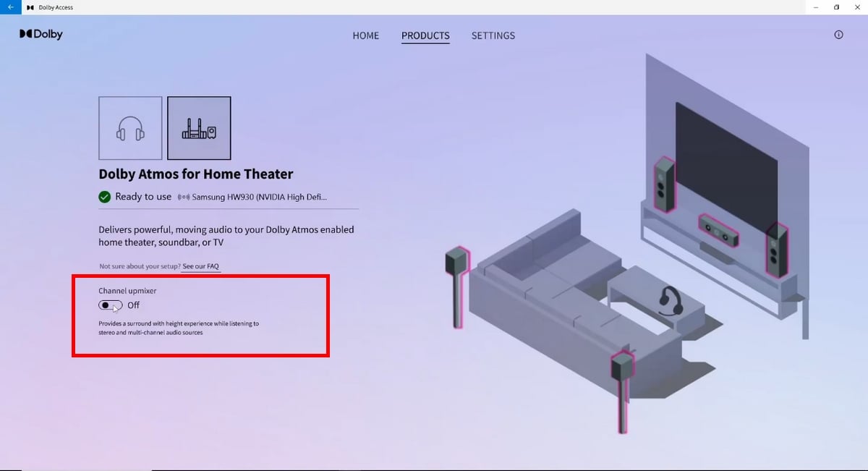This screenshot has height=471, width=868.
Task: Open the See our FAQ link
Action: 200,266
